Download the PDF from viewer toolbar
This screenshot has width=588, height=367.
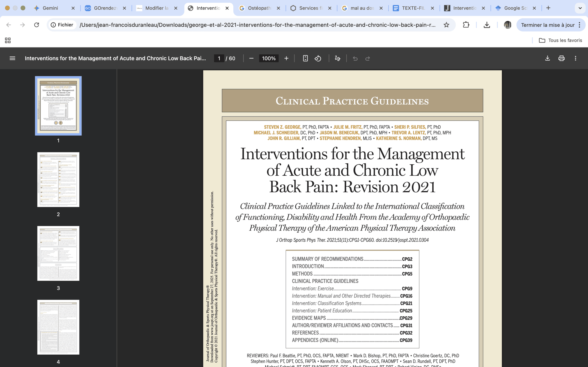[x=547, y=58]
